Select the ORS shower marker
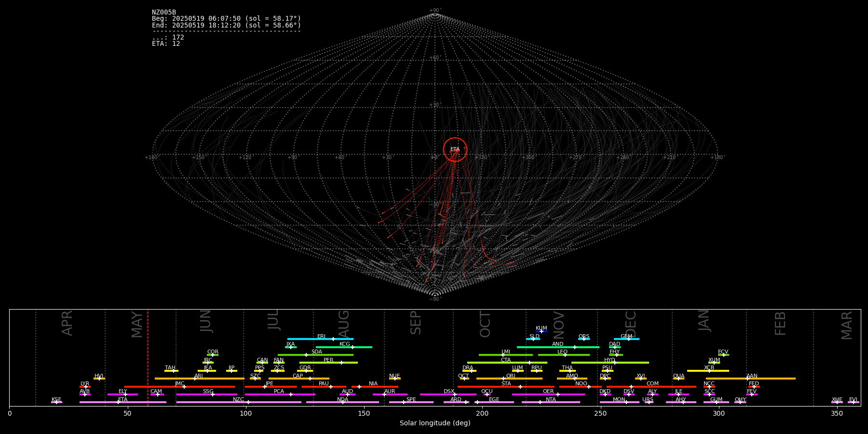Screen dimensions: 868x434 (x=584, y=339)
